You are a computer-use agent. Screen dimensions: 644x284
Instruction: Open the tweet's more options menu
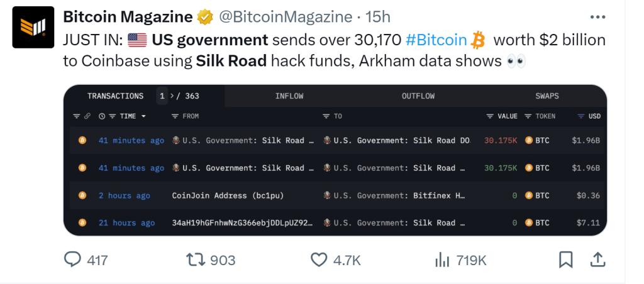594,17
